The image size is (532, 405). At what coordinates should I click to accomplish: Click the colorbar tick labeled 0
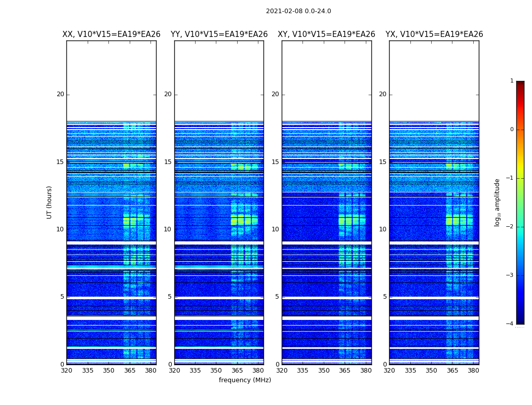[512, 130]
